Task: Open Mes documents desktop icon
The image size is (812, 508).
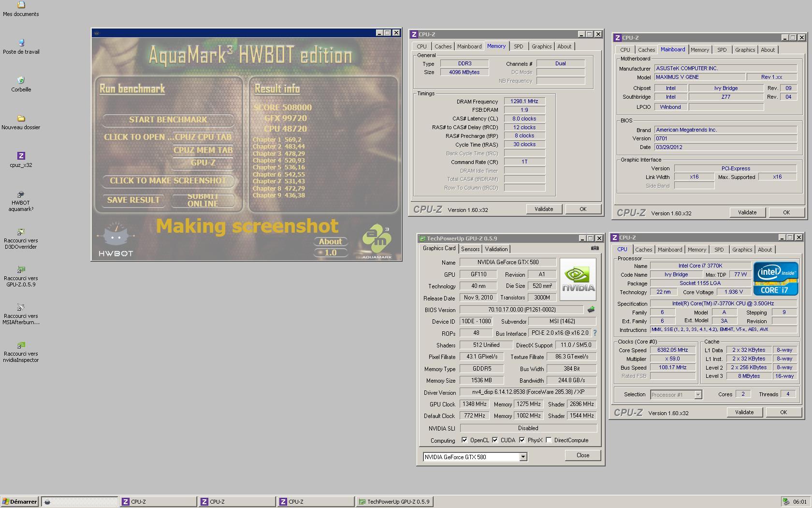Action: click(x=21, y=5)
